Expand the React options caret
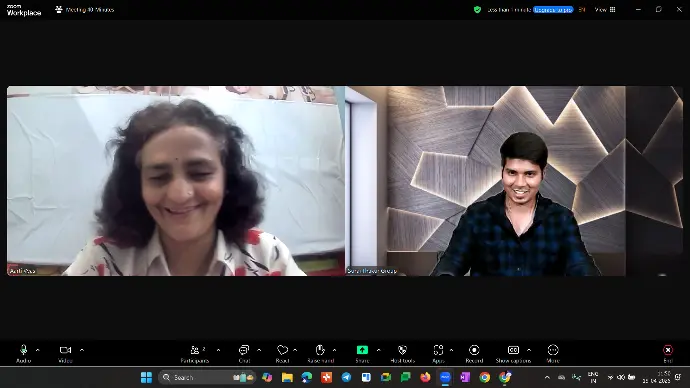 pos(295,350)
